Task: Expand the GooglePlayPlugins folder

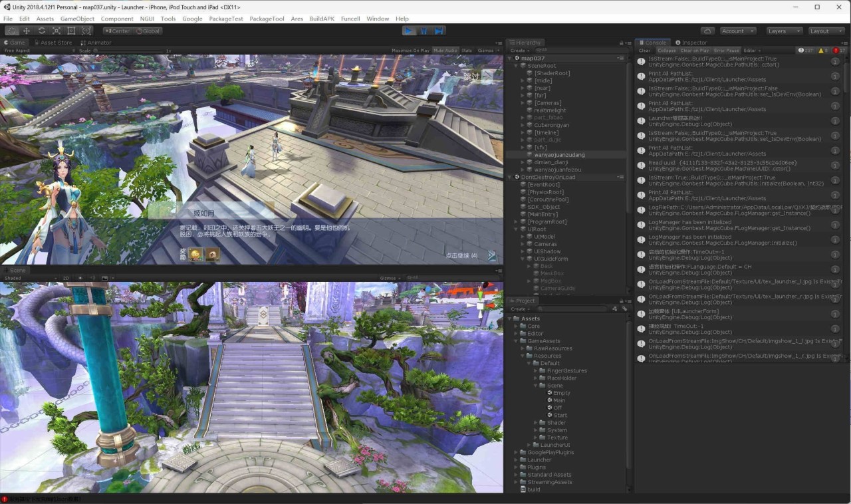Action: click(x=516, y=452)
